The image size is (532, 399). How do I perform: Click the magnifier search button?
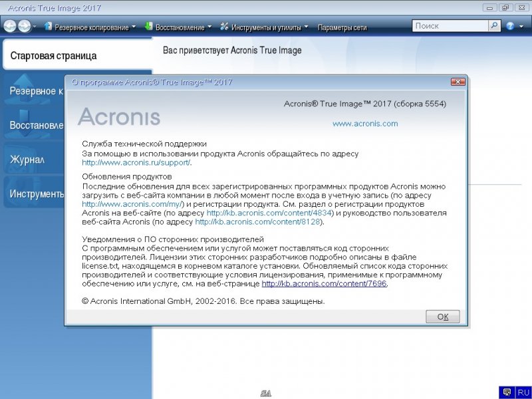[x=494, y=26]
